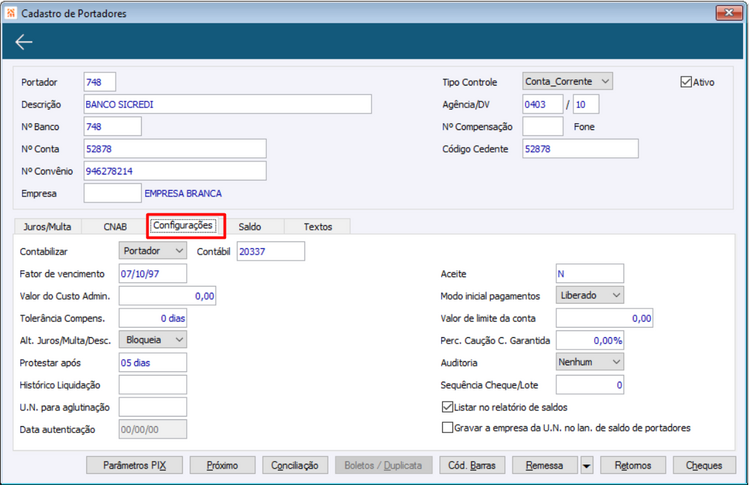Switch to the Juros/Multa tab
The width and height of the screenshot is (750, 485).
coord(47,226)
